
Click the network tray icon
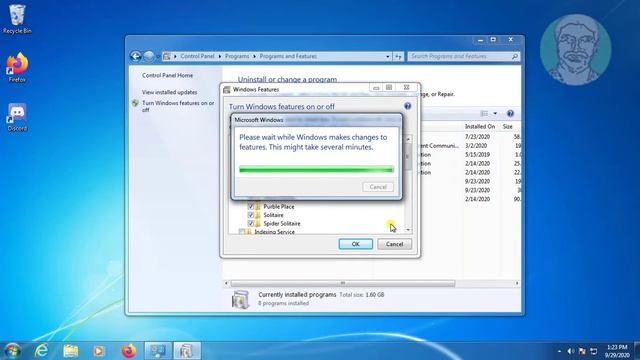coord(593,351)
